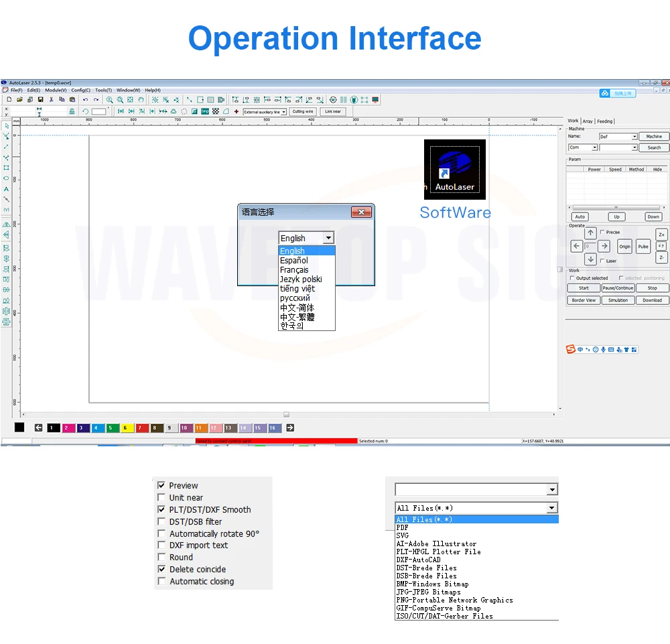670x644 pixels.
Task: Switch to the Array tab
Action: pos(588,121)
